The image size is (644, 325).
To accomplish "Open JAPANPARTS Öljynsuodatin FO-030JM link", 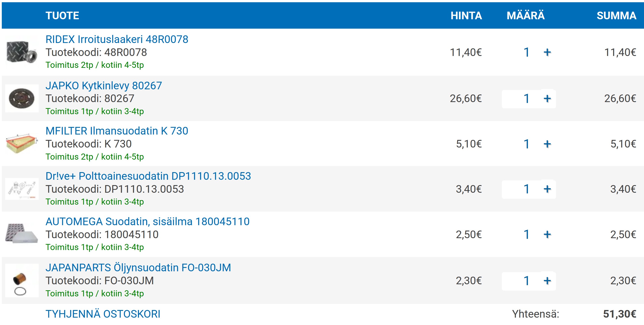I will point(138,268).
